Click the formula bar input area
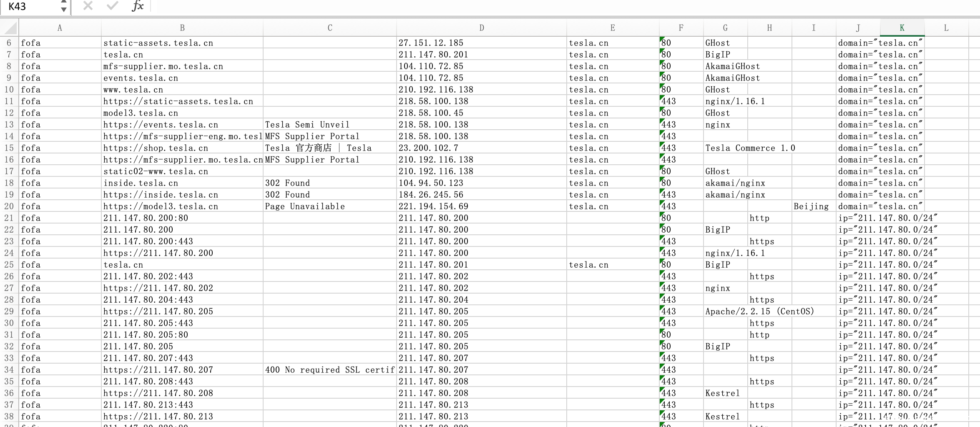This screenshot has height=427, width=980. pyautogui.click(x=542, y=6)
